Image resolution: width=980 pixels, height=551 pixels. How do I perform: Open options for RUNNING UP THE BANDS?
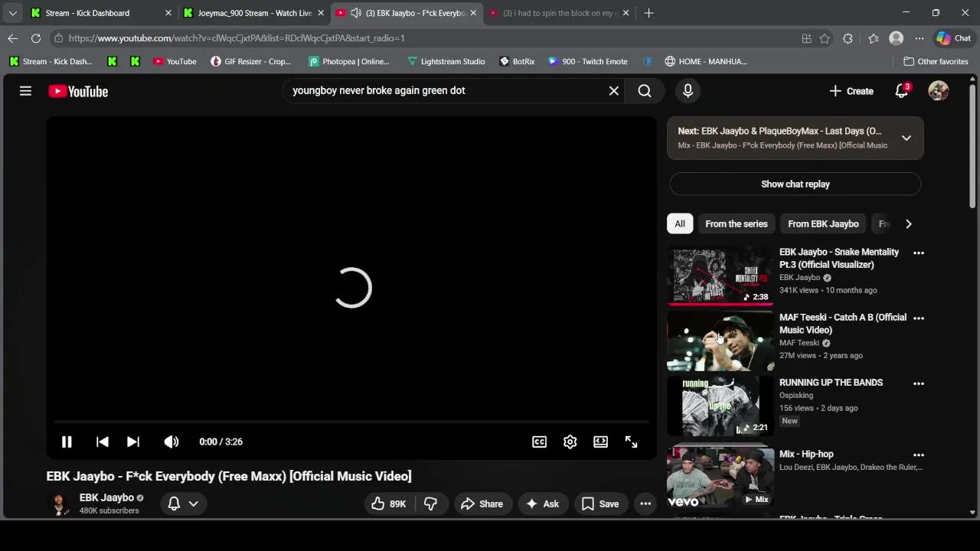919,383
